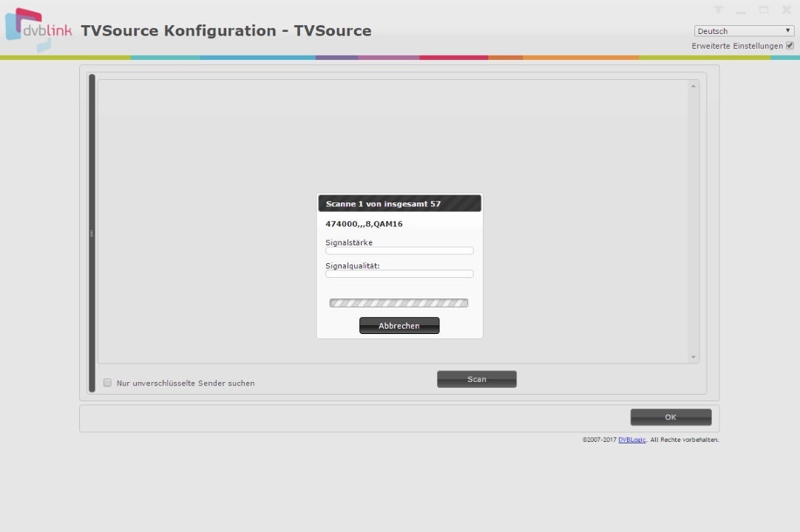Viewport: 800px width, 532px height.
Task: Enable Nur unverschlüsselte Sender suchen checkbox
Action: click(x=107, y=383)
